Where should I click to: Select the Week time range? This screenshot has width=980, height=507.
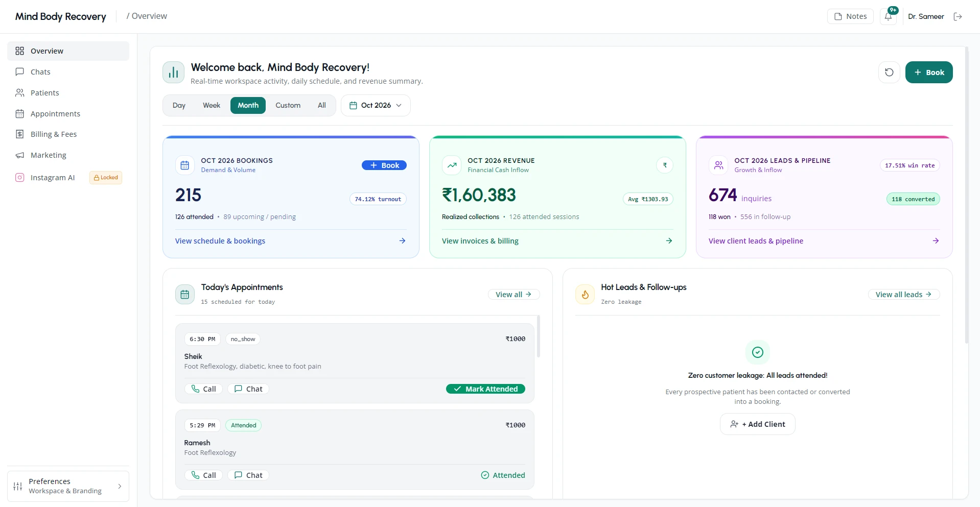tap(212, 106)
